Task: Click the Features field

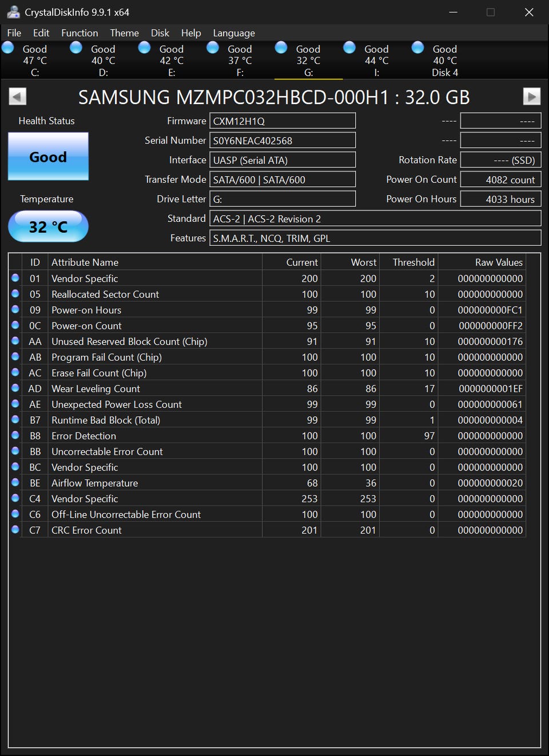Action: [x=375, y=238]
